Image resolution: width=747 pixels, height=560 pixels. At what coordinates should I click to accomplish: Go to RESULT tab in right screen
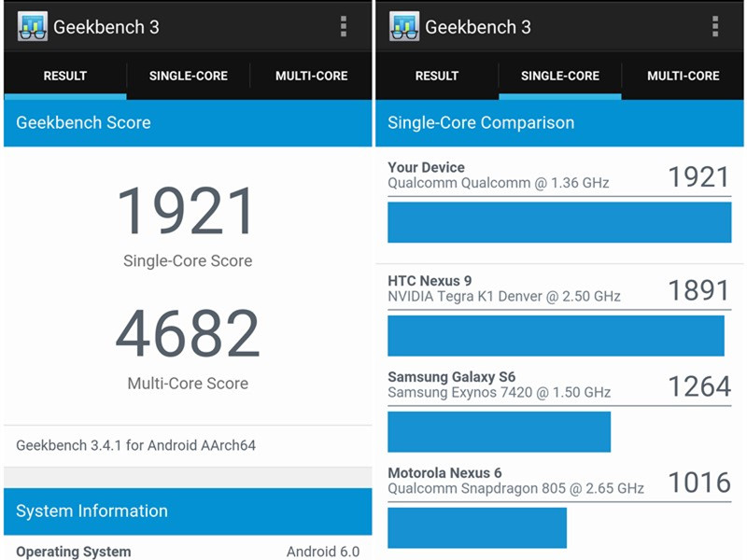point(437,76)
